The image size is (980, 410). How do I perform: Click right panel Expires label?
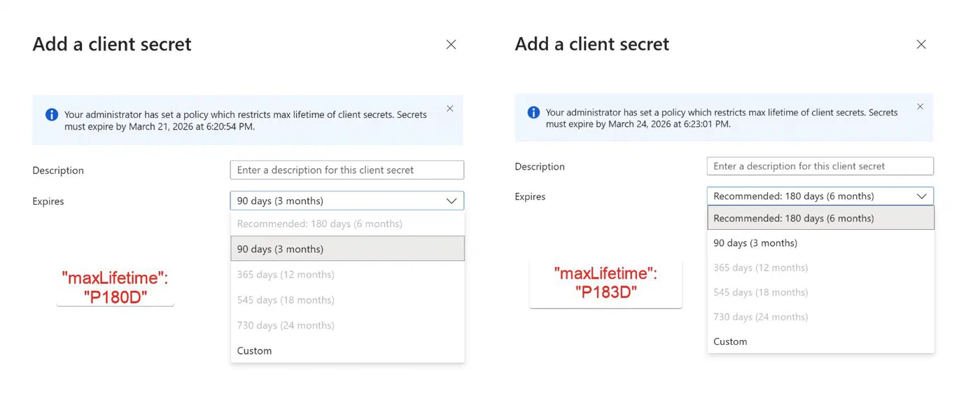pyautogui.click(x=530, y=196)
